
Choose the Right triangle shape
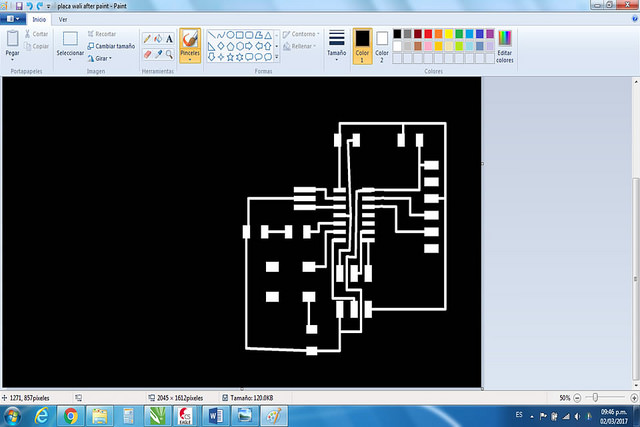[x=211, y=46]
